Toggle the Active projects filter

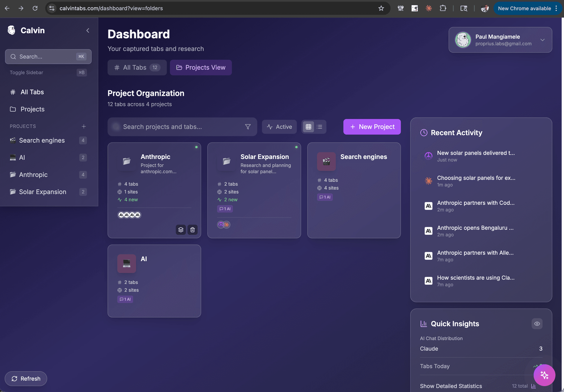point(279,127)
